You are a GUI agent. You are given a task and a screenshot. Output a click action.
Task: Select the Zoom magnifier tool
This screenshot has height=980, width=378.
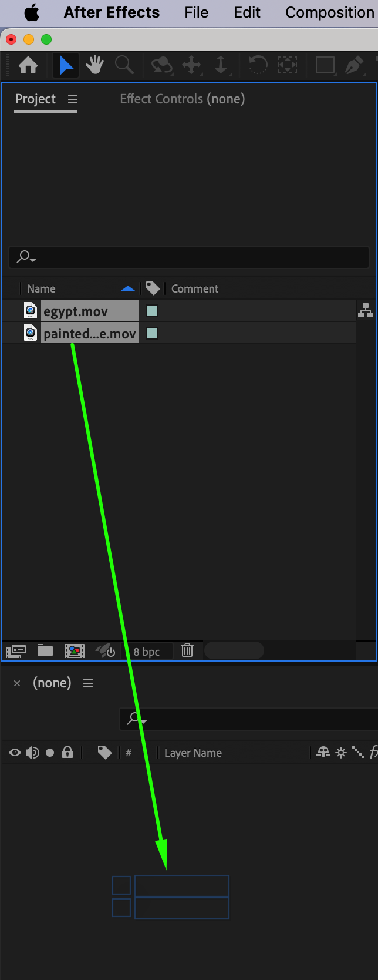124,65
